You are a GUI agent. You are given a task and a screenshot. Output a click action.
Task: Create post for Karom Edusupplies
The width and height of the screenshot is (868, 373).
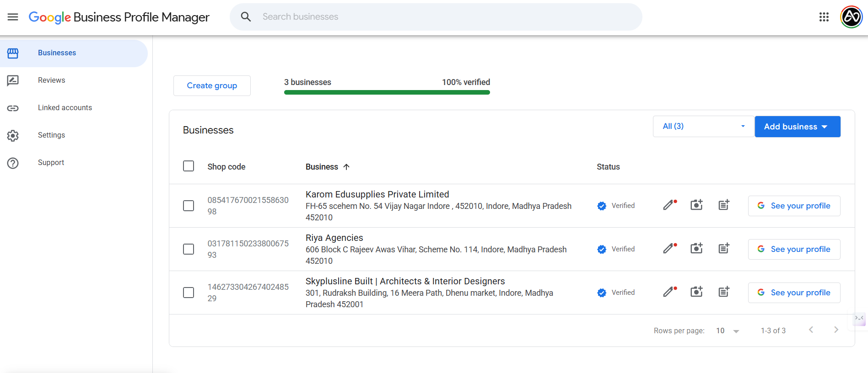pos(724,205)
